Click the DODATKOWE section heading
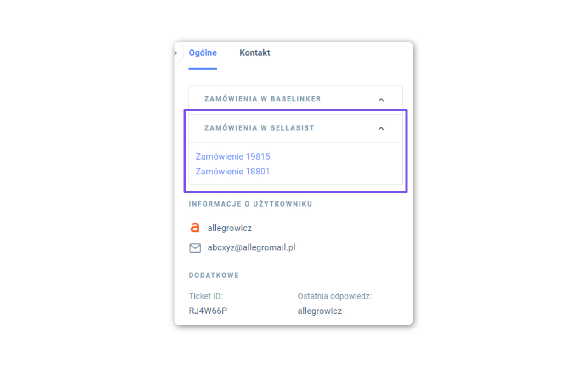 click(x=214, y=276)
